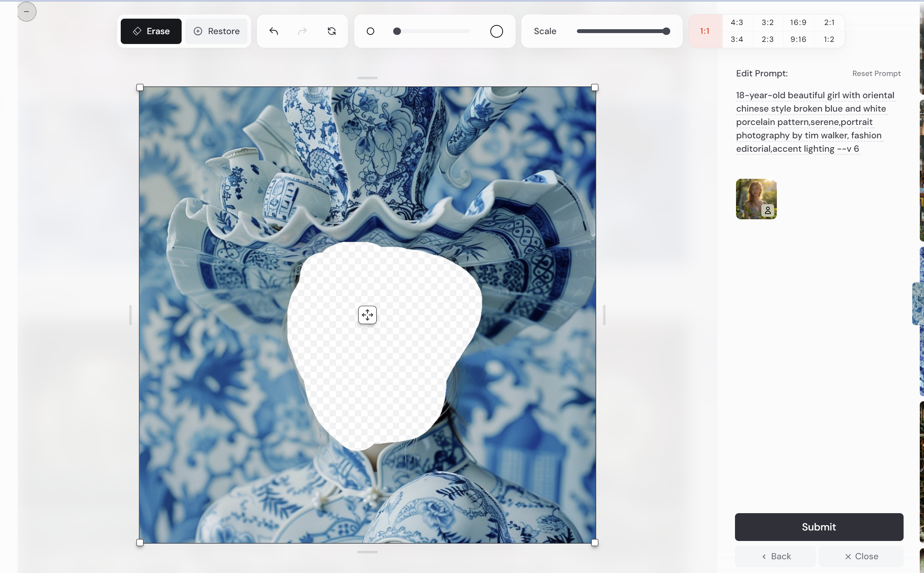Select the largest brush size circle
The height and width of the screenshot is (573, 924).
click(496, 31)
